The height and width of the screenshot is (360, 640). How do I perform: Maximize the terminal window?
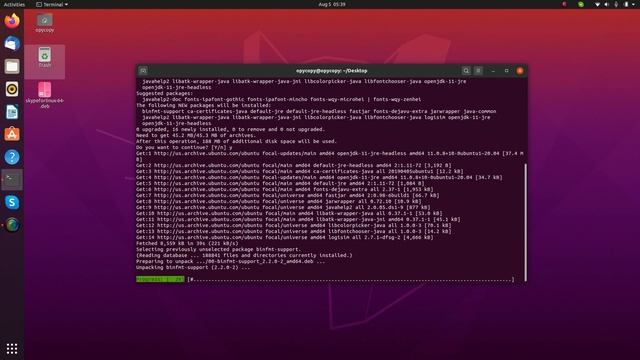(x=507, y=71)
